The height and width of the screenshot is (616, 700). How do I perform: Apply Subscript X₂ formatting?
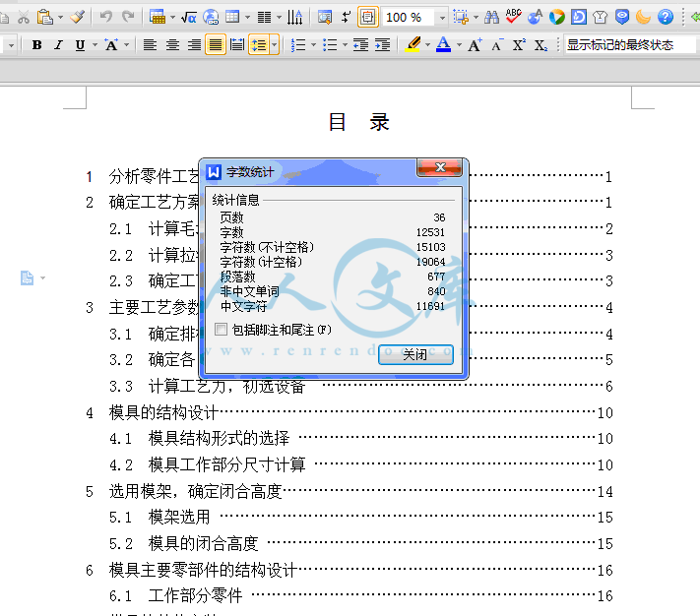pos(541,45)
